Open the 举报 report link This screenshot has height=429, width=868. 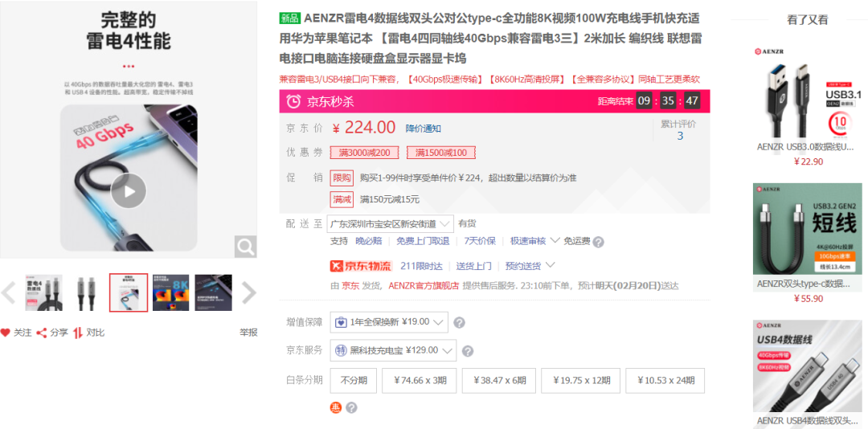pos(248,333)
